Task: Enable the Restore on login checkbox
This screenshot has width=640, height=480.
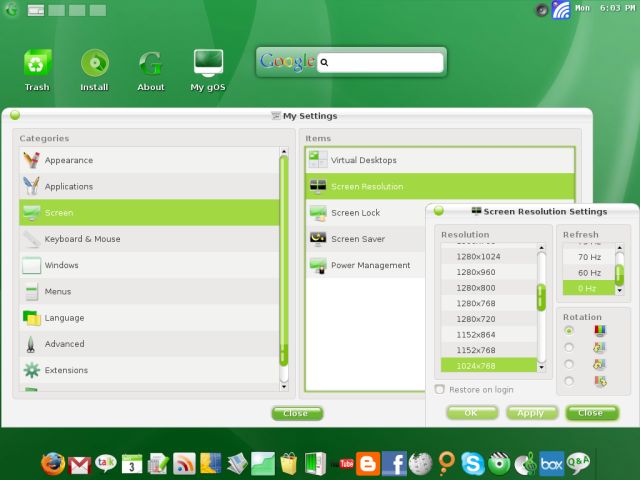Action: [440, 389]
